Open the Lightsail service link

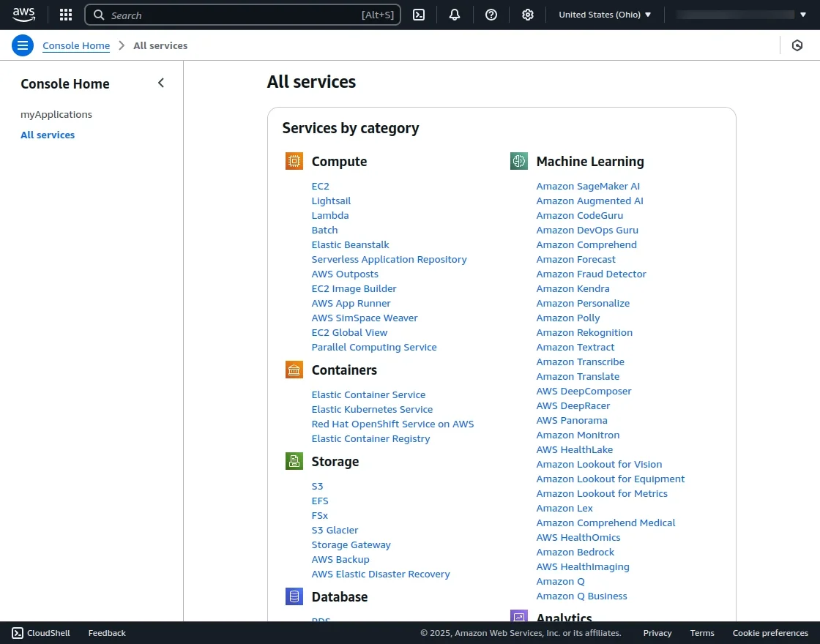coord(331,201)
